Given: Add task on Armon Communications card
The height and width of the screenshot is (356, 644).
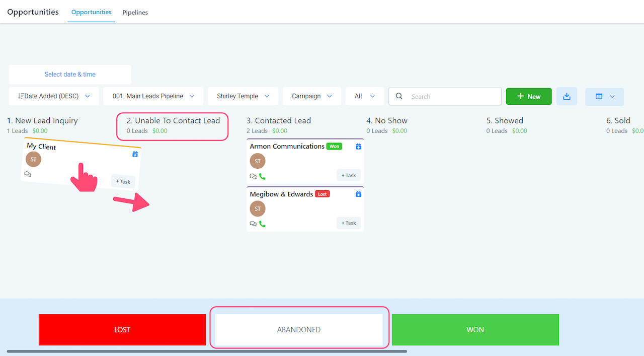Looking at the screenshot, I should [x=349, y=175].
